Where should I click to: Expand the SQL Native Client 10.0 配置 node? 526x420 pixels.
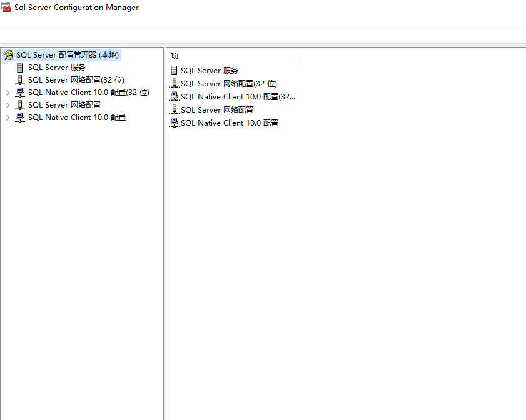(8, 117)
